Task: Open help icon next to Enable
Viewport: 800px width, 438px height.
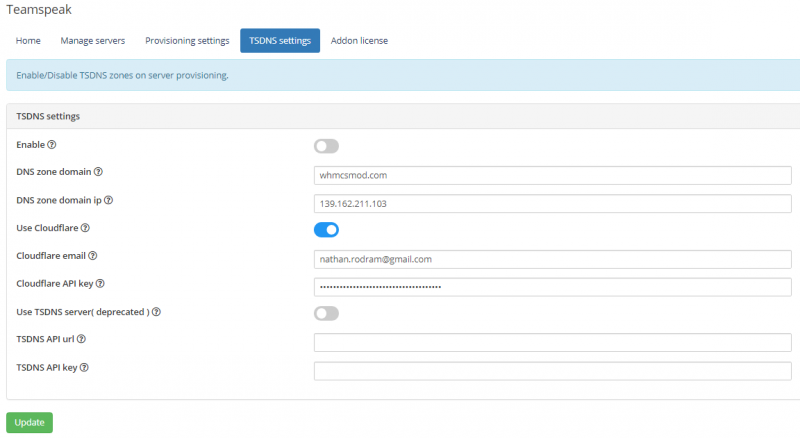Action: pyautogui.click(x=52, y=144)
